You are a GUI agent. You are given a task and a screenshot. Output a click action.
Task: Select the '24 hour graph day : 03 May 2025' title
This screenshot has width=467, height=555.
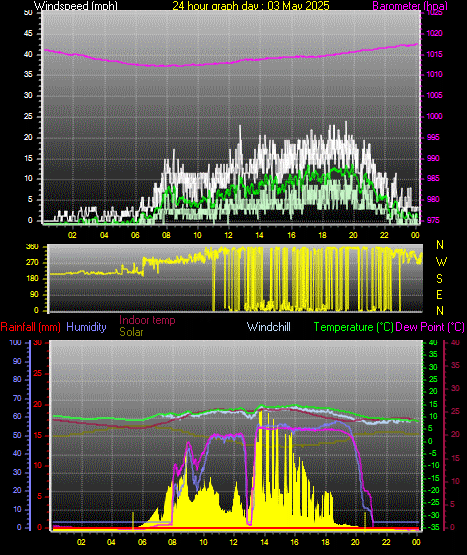click(251, 6)
